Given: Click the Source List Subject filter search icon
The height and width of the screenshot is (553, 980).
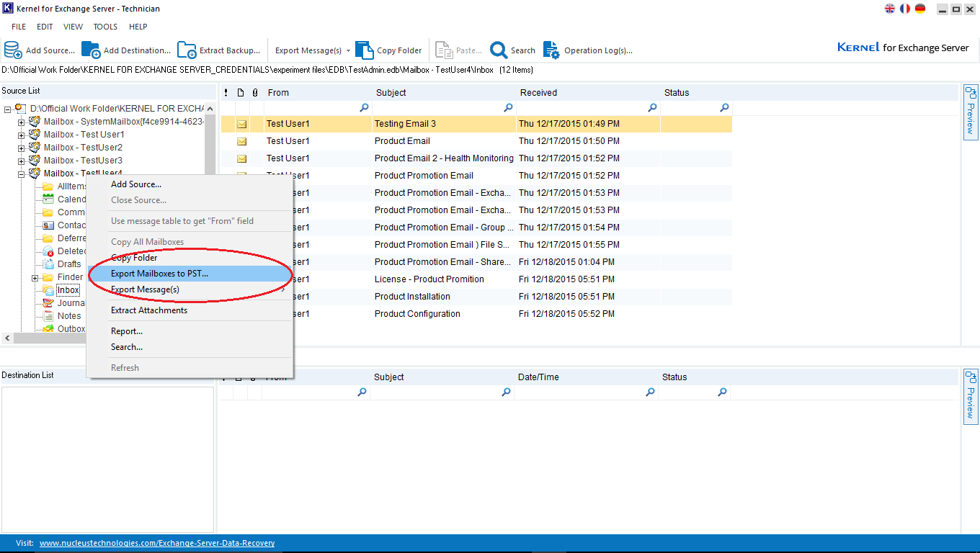Looking at the screenshot, I should point(508,107).
